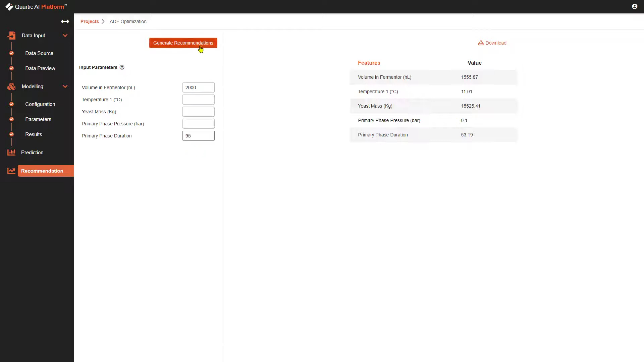644x362 pixels.
Task: Collapse the Data Input chevron
Action: pyautogui.click(x=65, y=36)
